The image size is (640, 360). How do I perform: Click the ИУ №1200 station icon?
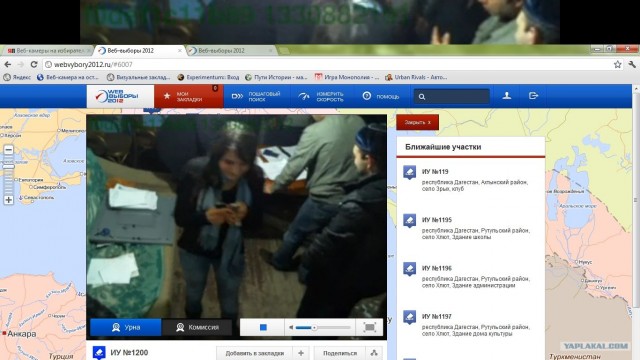pyautogui.click(x=99, y=353)
